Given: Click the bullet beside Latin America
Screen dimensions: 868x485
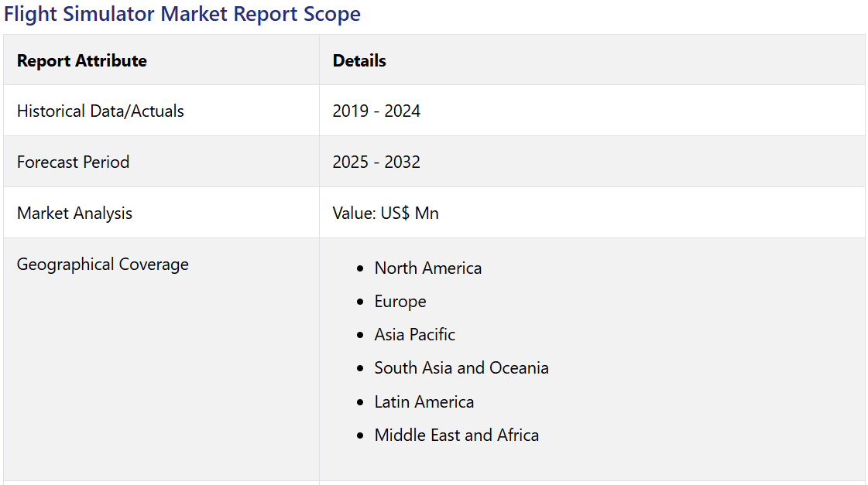Looking at the screenshot, I should pyautogui.click(x=360, y=402).
